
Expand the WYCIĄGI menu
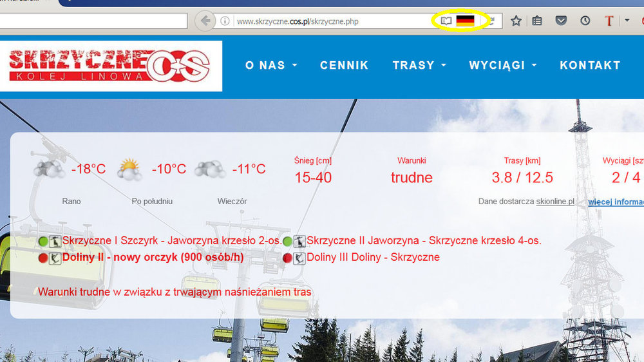coord(503,65)
